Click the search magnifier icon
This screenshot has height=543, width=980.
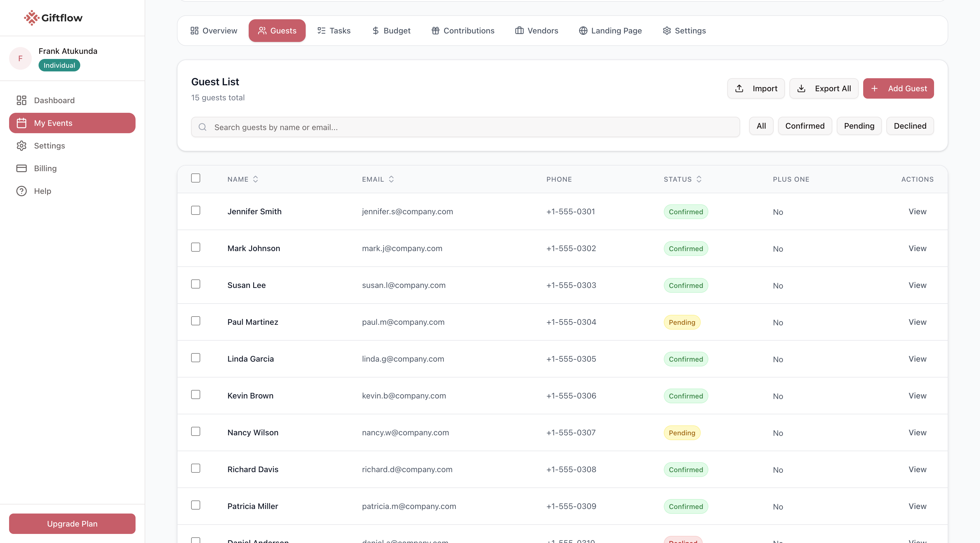202,127
